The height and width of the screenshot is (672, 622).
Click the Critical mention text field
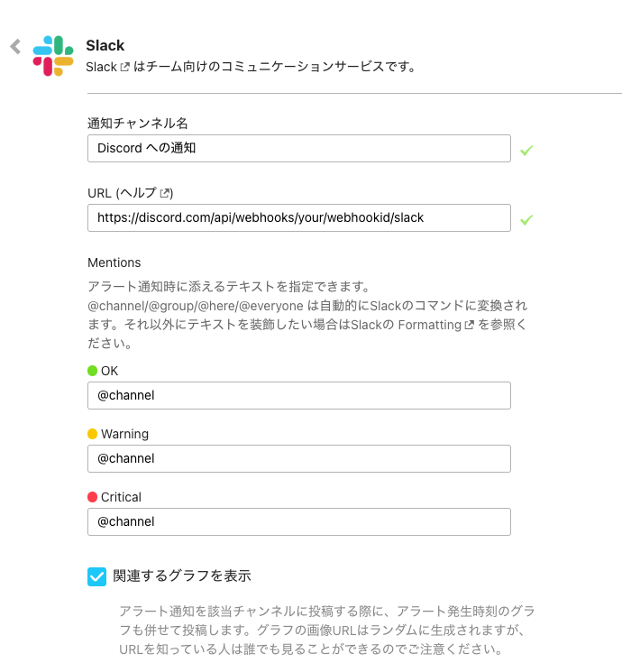tap(299, 522)
